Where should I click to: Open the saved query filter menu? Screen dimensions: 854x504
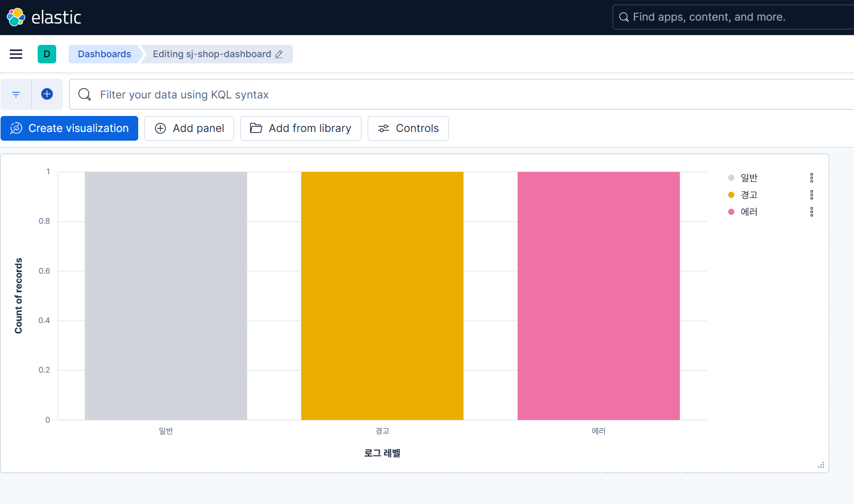pyautogui.click(x=16, y=94)
